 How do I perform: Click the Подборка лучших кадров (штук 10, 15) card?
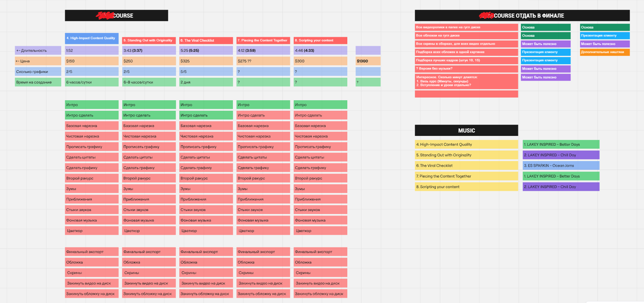[x=466, y=61]
